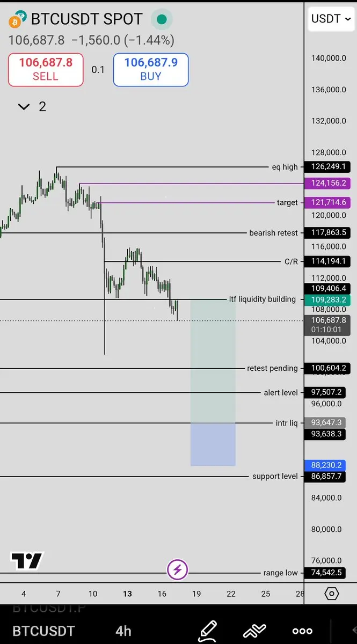This screenshot has width=357, height=644.
Task: Open the three-dots more menu
Action: (302, 631)
